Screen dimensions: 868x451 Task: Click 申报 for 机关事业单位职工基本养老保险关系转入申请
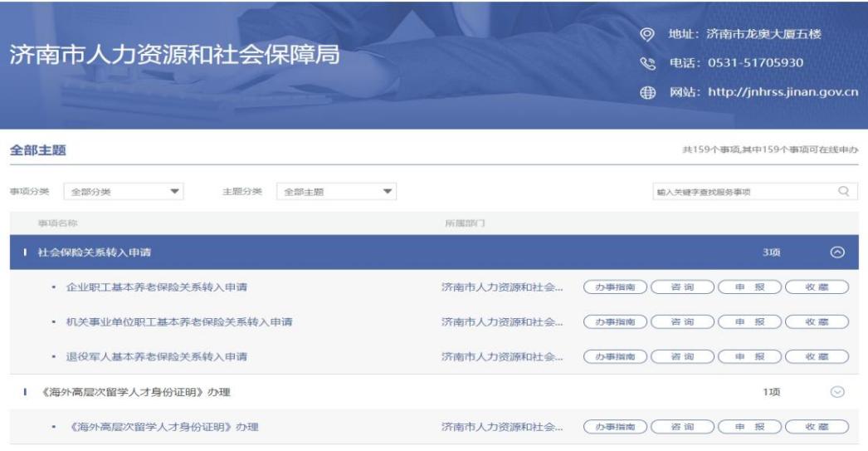tap(748, 321)
